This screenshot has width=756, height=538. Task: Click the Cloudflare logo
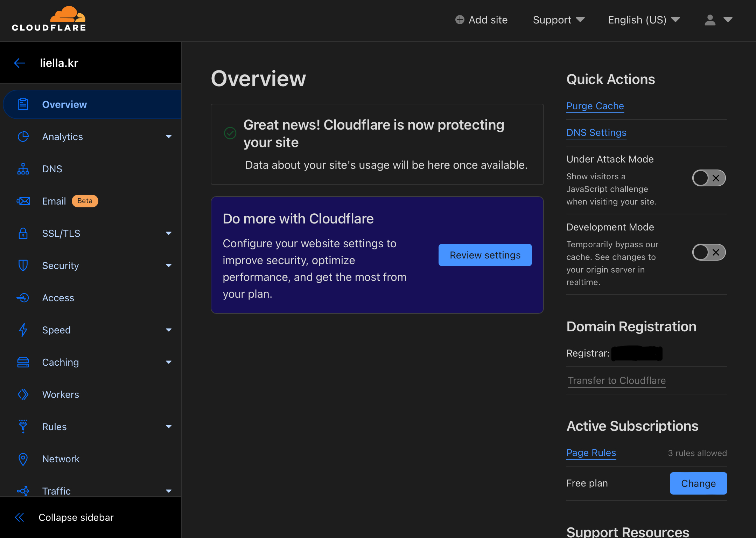point(49,19)
